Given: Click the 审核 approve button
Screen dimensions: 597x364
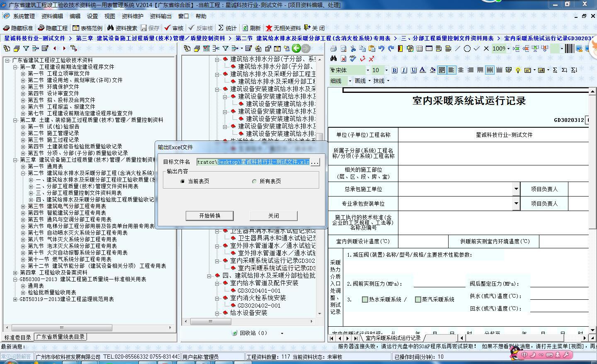Looking at the screenshot, I should pos(174,28).
